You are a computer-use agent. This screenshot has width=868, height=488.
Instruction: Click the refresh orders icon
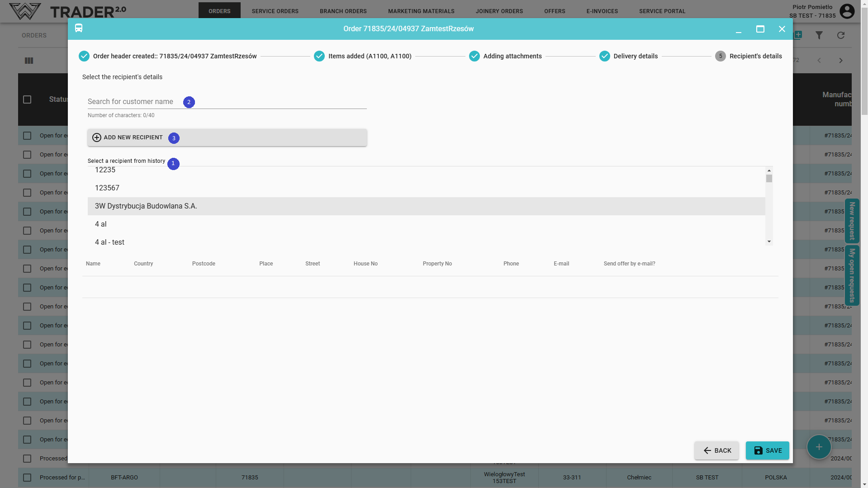click(x=840, y=35)
